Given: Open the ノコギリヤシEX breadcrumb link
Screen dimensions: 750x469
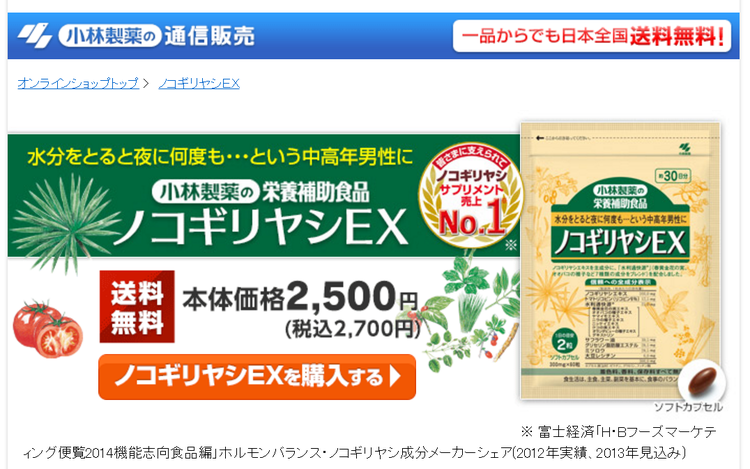Looking at the screenshot, I should click(199, 83).
